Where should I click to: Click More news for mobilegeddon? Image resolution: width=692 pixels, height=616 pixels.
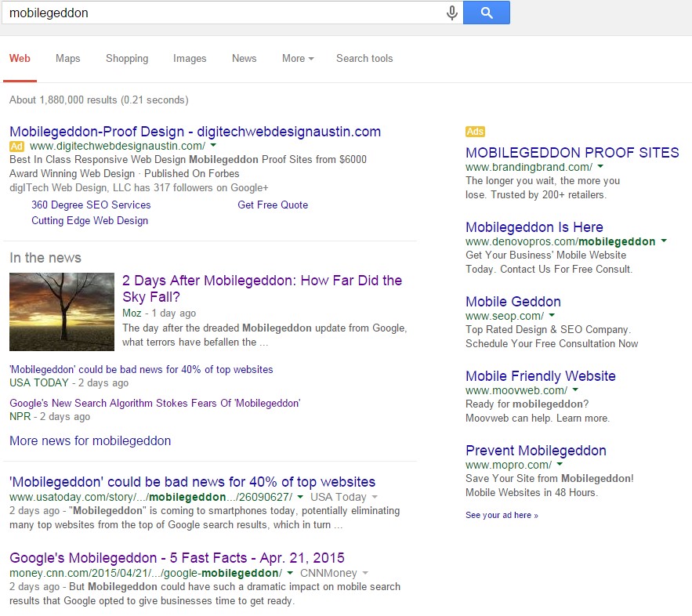90,440
